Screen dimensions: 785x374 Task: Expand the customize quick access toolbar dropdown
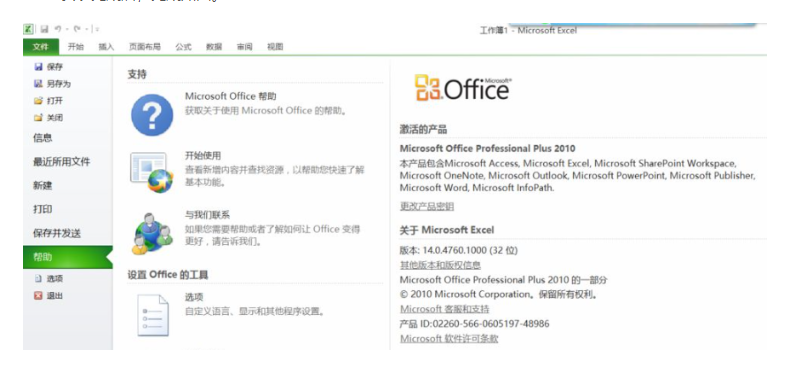click(x=97, y=29)
